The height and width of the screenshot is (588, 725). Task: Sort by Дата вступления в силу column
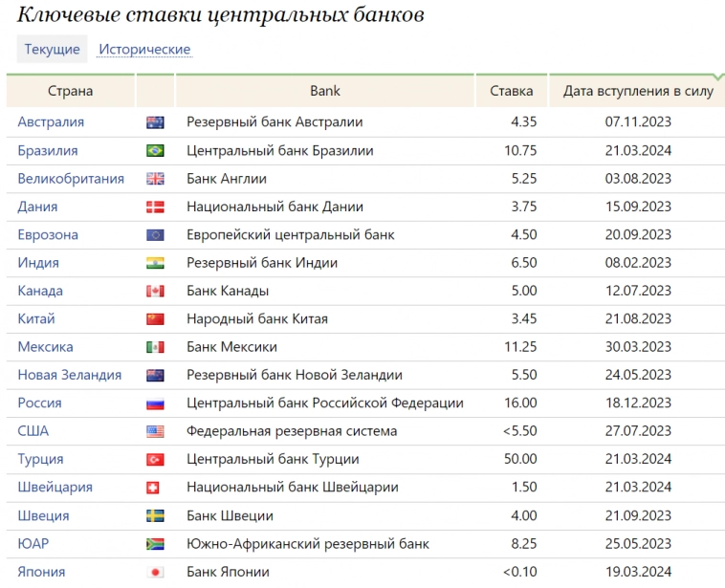click(638, 92)
